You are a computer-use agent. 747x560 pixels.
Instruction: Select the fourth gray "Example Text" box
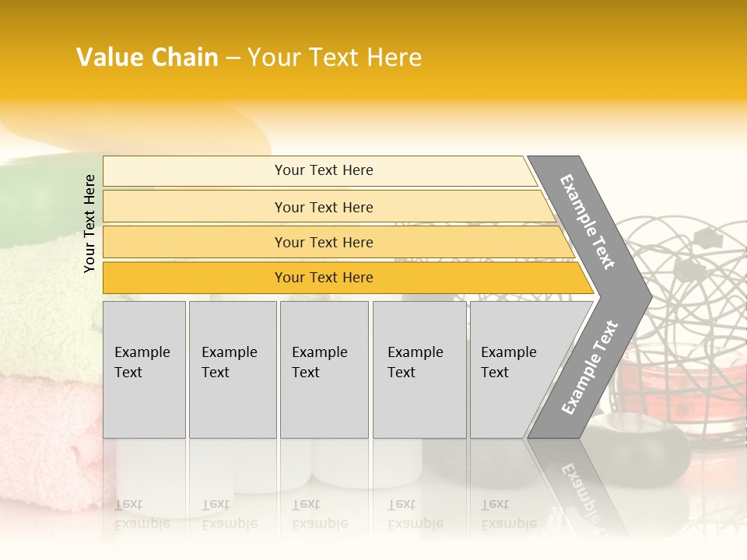[x=419, y=369]
